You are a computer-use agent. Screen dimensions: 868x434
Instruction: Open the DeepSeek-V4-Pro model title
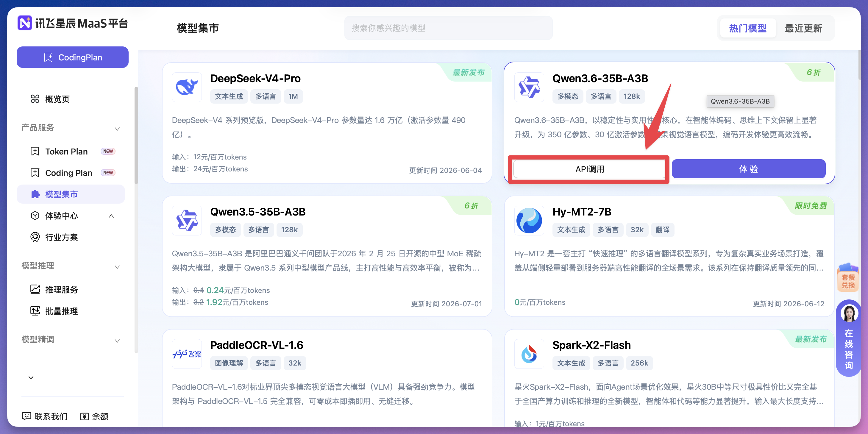point(255,78)
